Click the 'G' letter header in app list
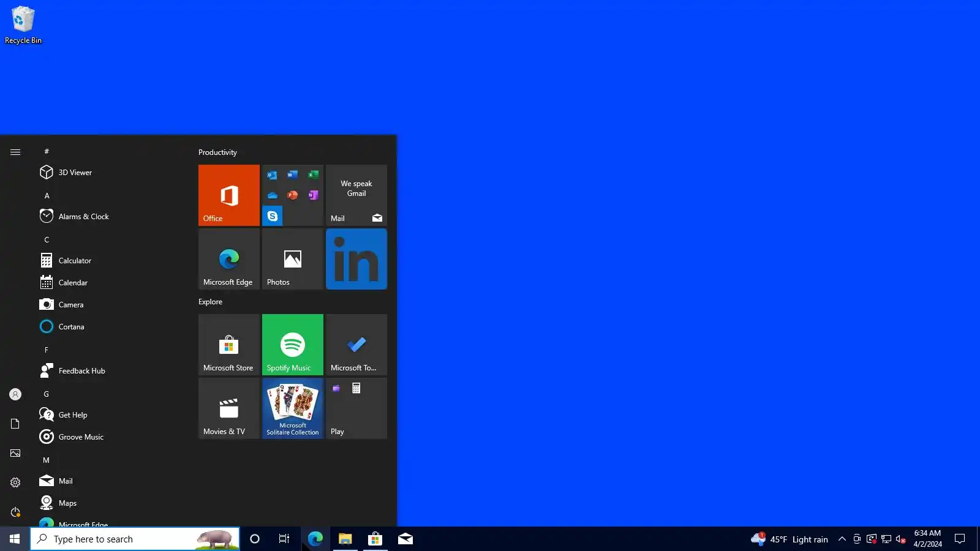This screenshot has height=551, width=980. [47, 394]
